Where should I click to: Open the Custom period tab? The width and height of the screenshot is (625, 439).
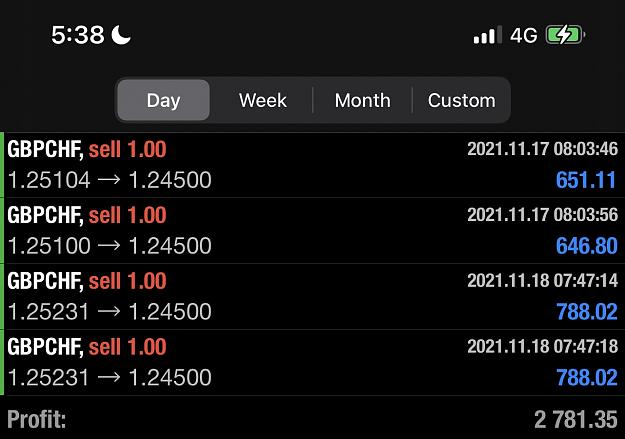[x=462, y=100]
